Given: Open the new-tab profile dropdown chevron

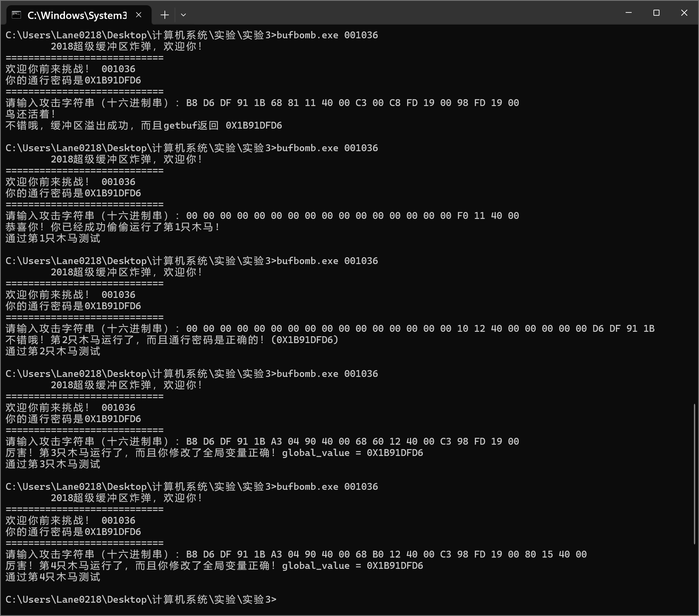Looking at the screenshot, I should pos(183,15).
